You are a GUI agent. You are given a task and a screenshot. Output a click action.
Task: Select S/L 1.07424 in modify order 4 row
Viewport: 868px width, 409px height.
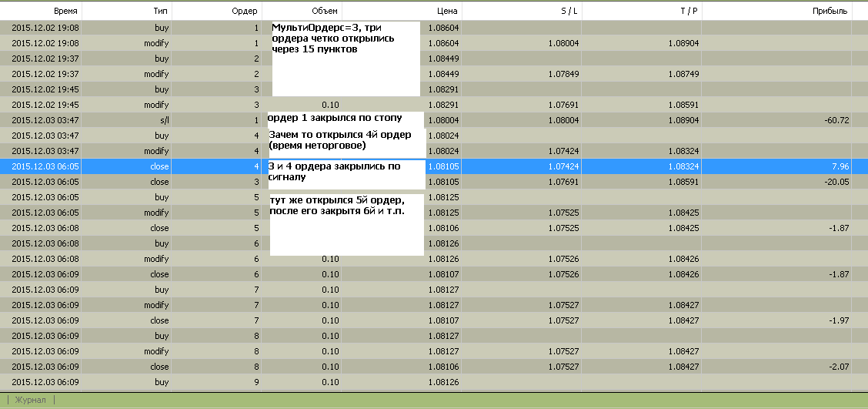(x=565, y=151)
